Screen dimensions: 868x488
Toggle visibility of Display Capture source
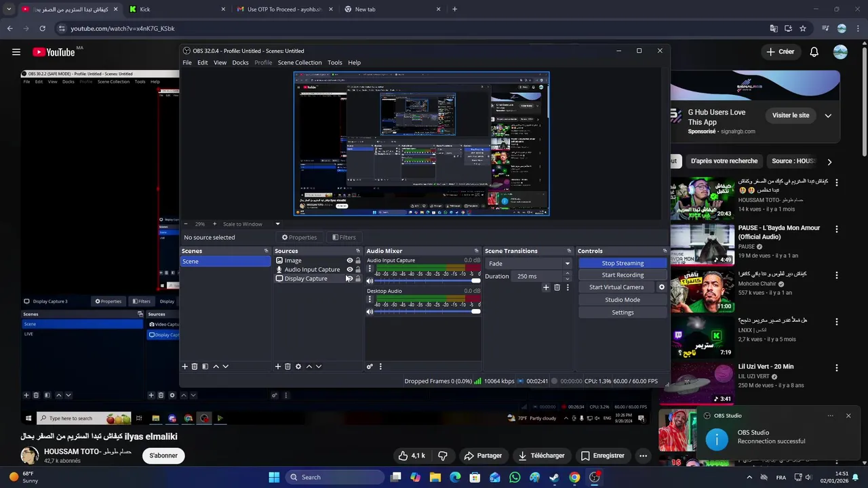click(x=350, y=279)
